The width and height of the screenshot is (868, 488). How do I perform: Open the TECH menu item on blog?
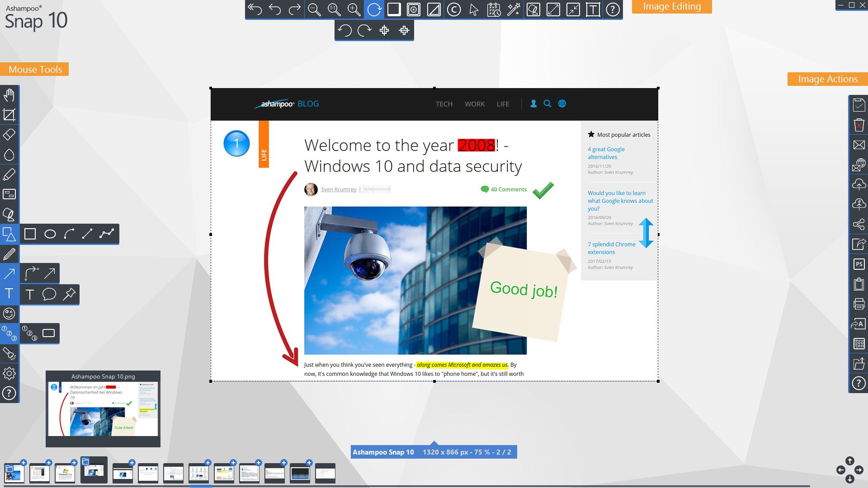click(443, 103)
